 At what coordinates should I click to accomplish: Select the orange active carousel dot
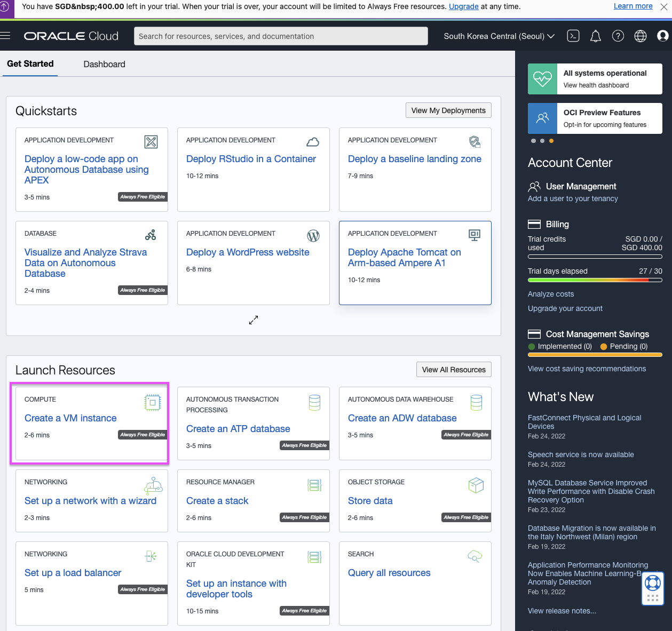(x=551, y=141)
